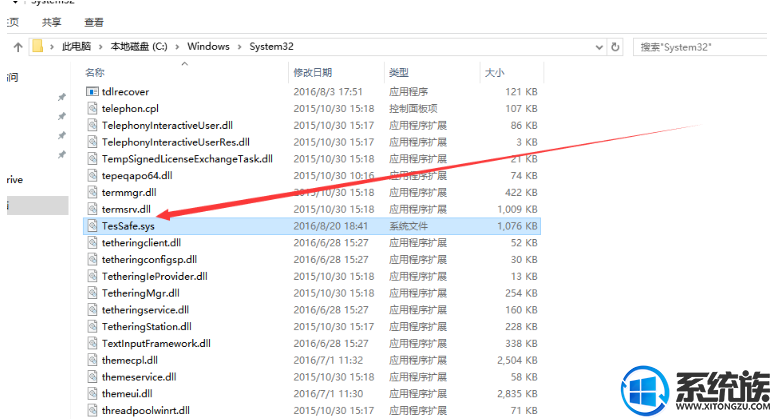Click the tepeqapo64.dll file icon
This screenshot has width=770, height=419.
(x=92, y=175)
